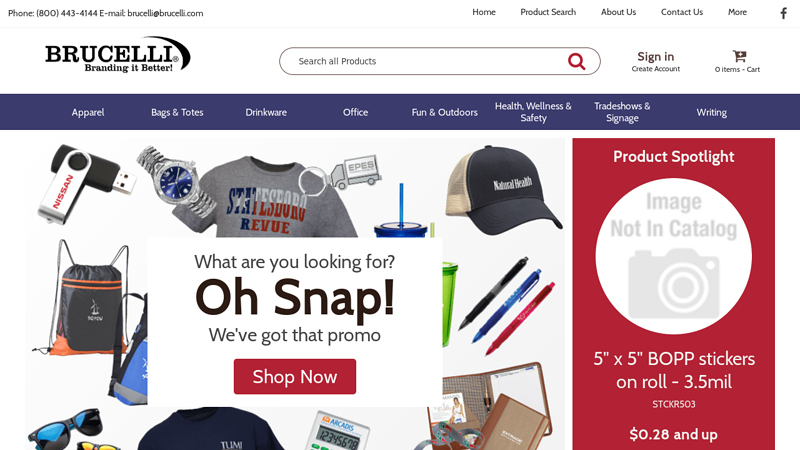Click the Brucelli logo
800x450 pixels.
[118, 55]
